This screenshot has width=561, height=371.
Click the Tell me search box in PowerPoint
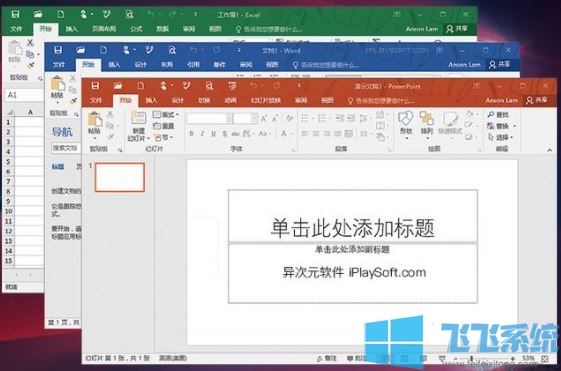381,101
